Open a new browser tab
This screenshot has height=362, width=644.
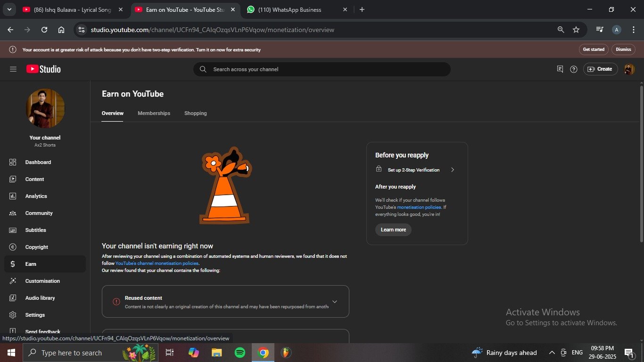[362, 9]
